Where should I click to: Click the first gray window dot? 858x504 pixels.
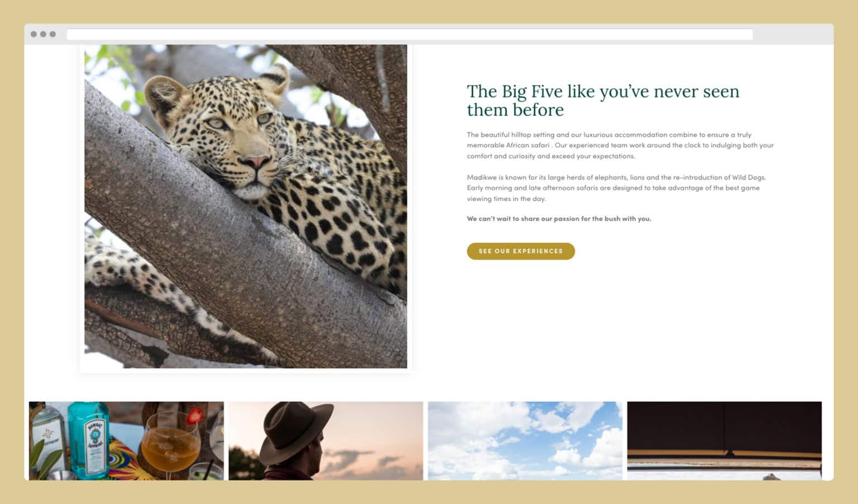(34, 34)
